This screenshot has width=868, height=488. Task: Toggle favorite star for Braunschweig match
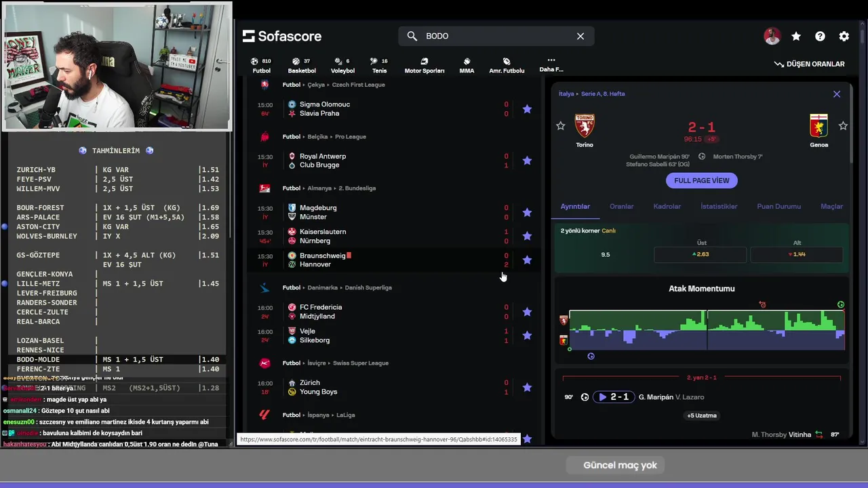pyautogui.click(x=527, y=260)
